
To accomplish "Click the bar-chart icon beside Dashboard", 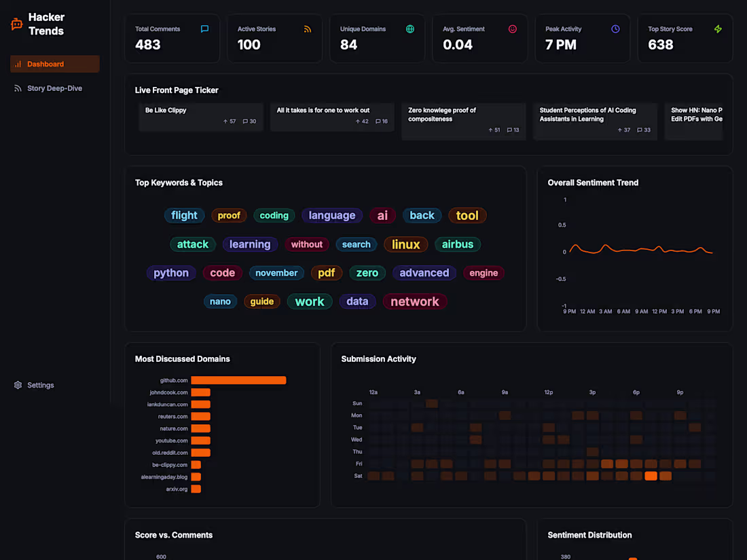I will coord(19,64).
